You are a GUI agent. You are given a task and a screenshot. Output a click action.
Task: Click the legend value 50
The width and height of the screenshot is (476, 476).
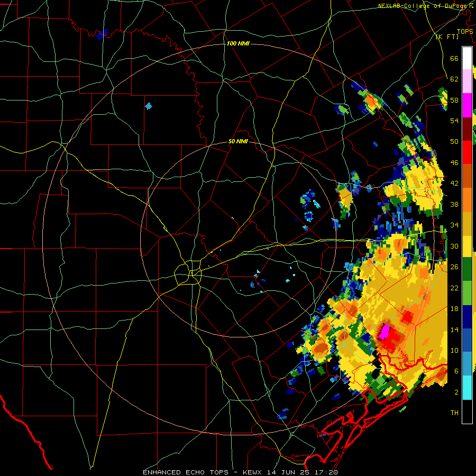click(454, 142)
